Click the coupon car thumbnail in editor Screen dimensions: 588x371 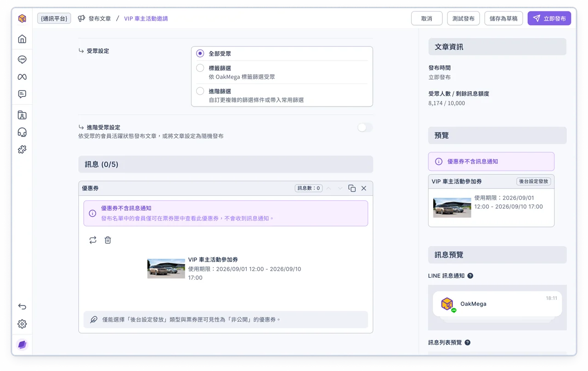click(166, 269)
